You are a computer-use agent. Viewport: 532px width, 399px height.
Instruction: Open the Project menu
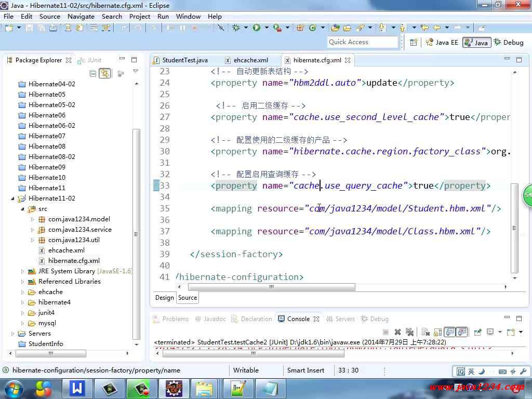[x=139, y=17]
